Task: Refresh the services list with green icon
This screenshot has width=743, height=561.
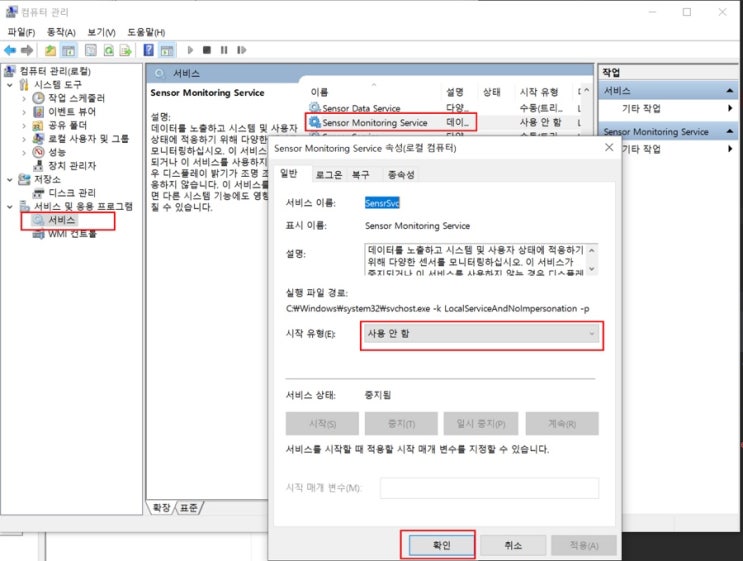Action: [x=109, y=50]
